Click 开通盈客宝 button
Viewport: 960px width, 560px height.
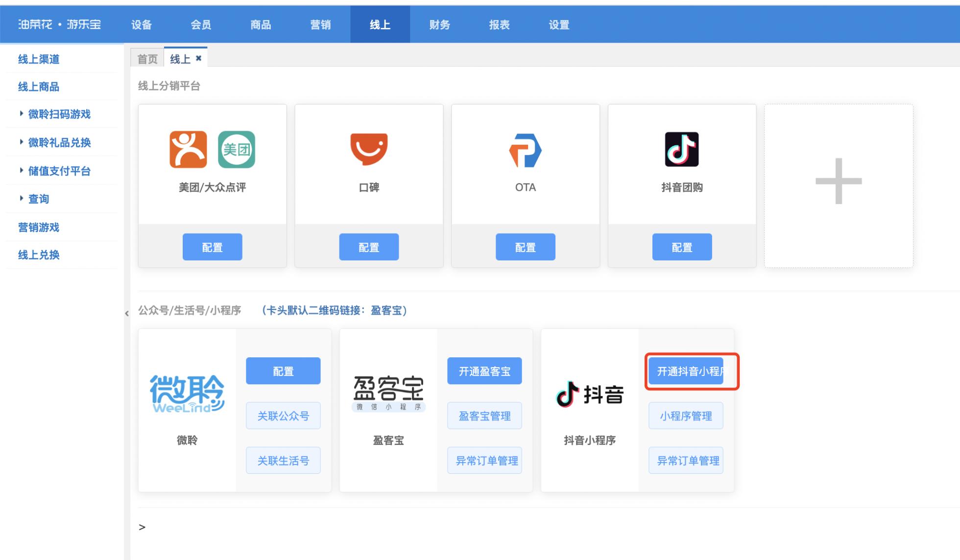click(x=484, y=371)
